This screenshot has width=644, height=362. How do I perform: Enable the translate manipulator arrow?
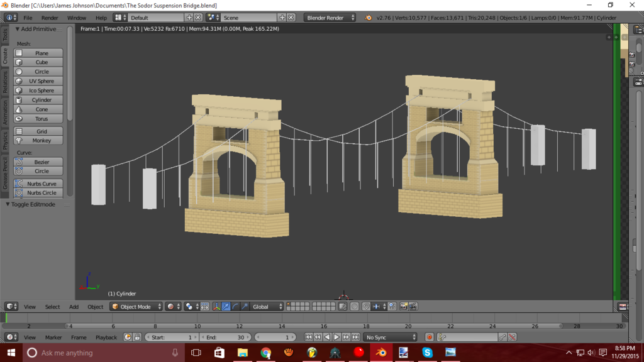(x=226, y=307)
